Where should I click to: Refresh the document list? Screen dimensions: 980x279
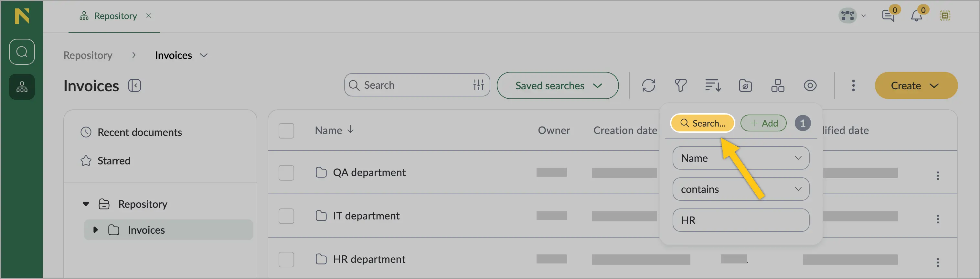(649, 85)
